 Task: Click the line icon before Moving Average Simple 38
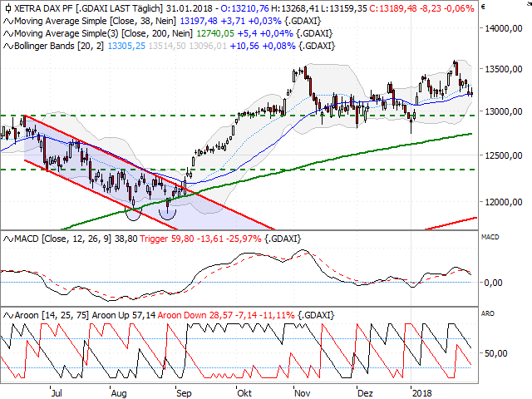[8, 21]
